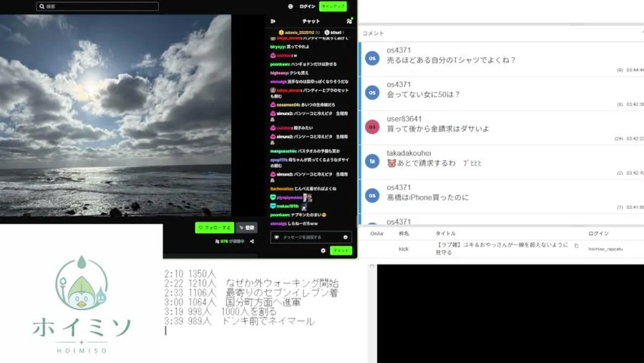
Task: Click pink badge beside cosamen06
Action: [x=273, y=105]
